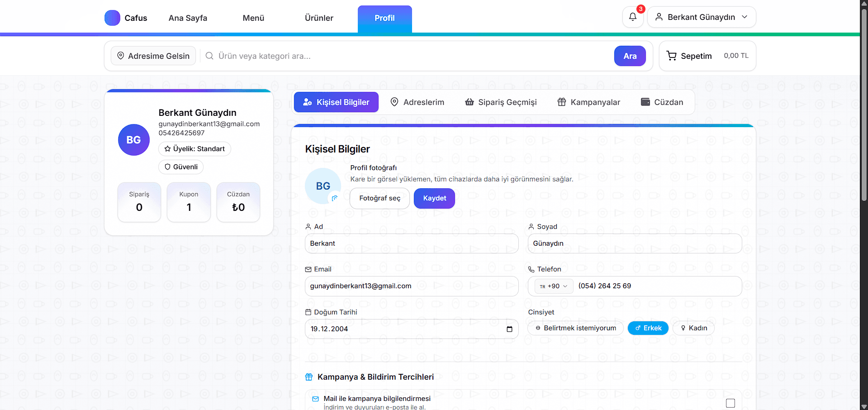Open the notifications bell icon

[632, 17]
